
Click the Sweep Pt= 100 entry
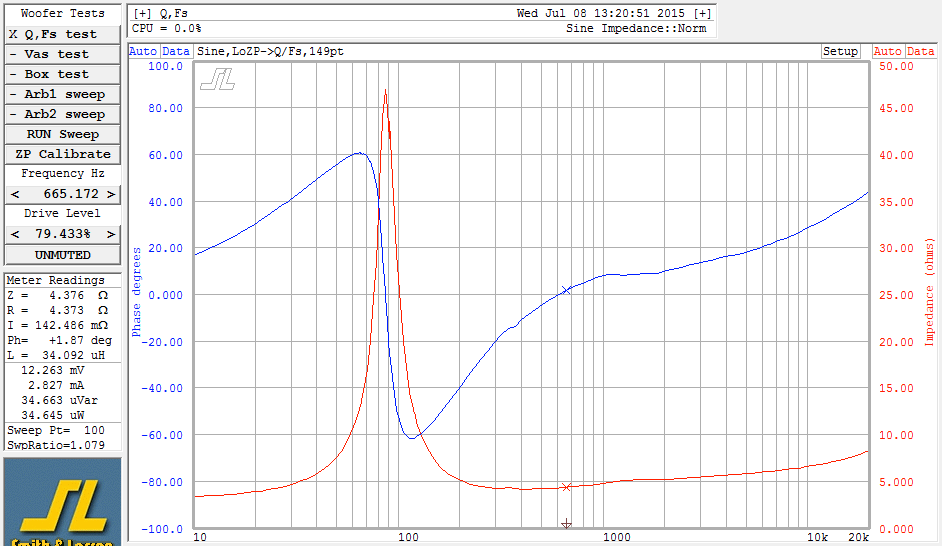click(x=56, y=431)
